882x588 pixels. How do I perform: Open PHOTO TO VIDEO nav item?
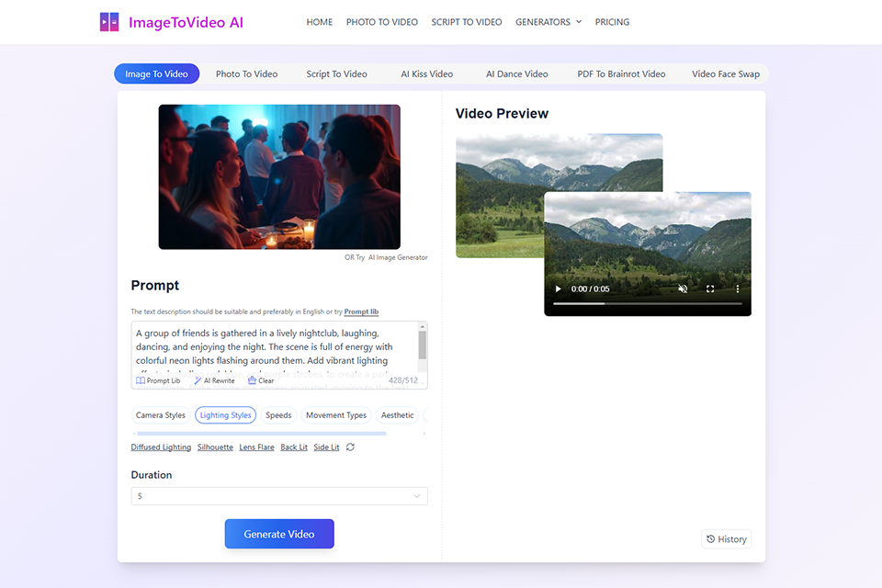[x=382, y=22]
